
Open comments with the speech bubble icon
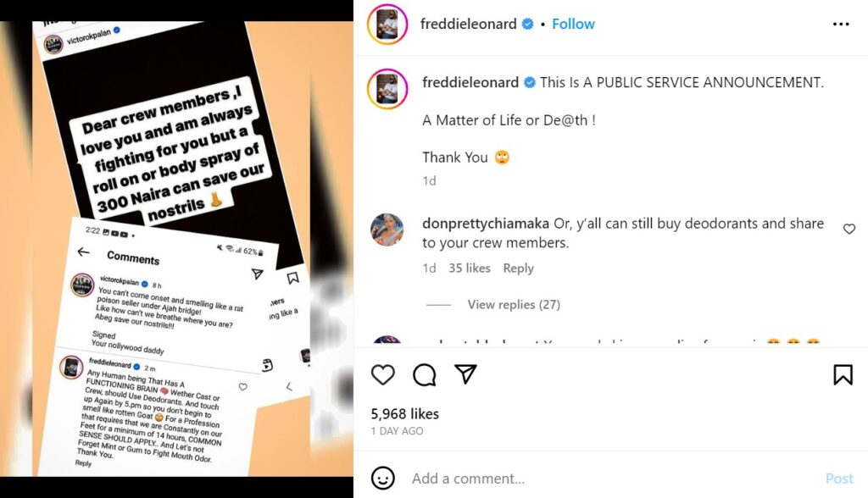click(424, 374)
